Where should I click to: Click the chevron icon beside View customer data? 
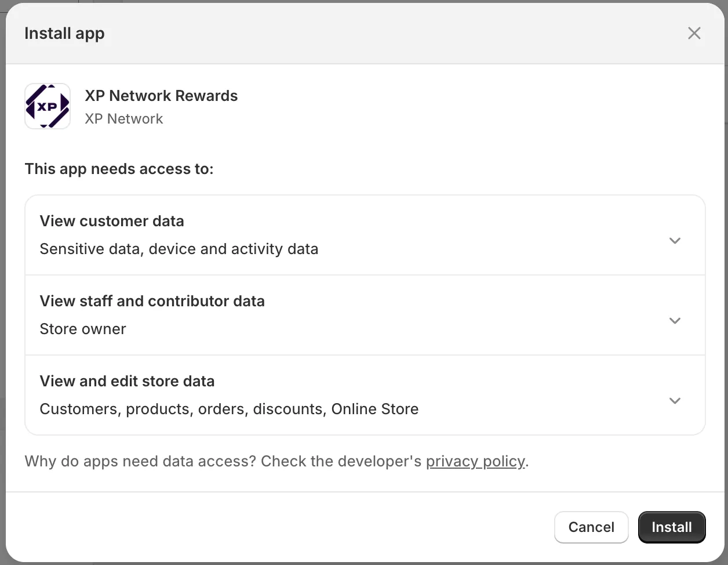(x=675, y=240)
